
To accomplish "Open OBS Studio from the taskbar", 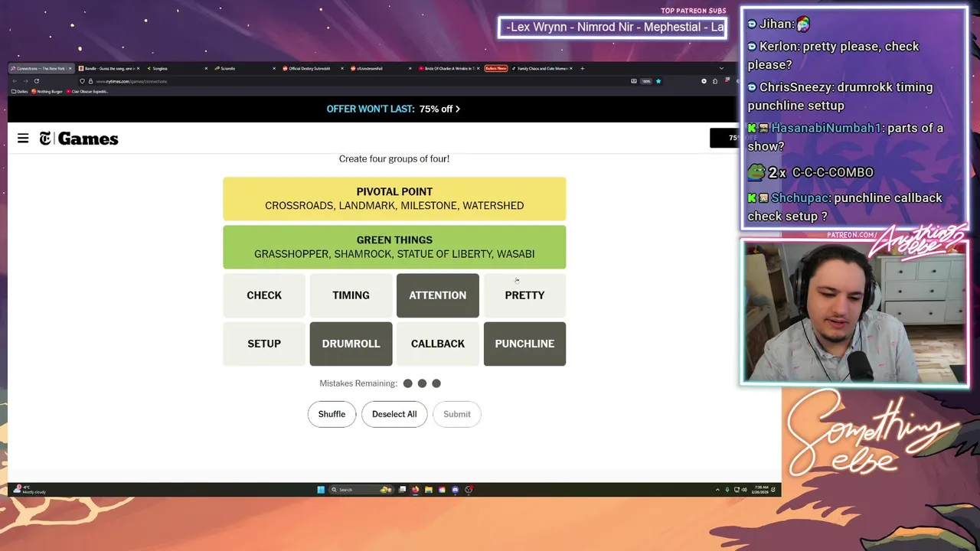I will 469,490.
